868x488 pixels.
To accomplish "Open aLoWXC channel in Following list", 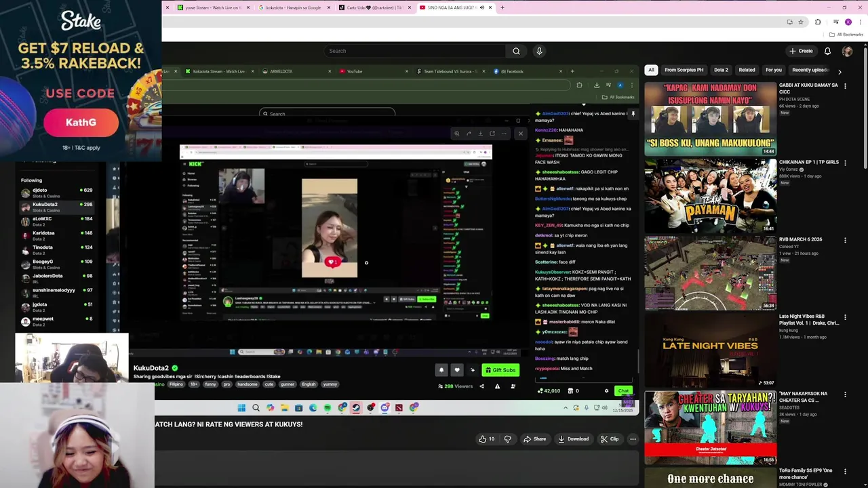I will [x=58, y=220].
